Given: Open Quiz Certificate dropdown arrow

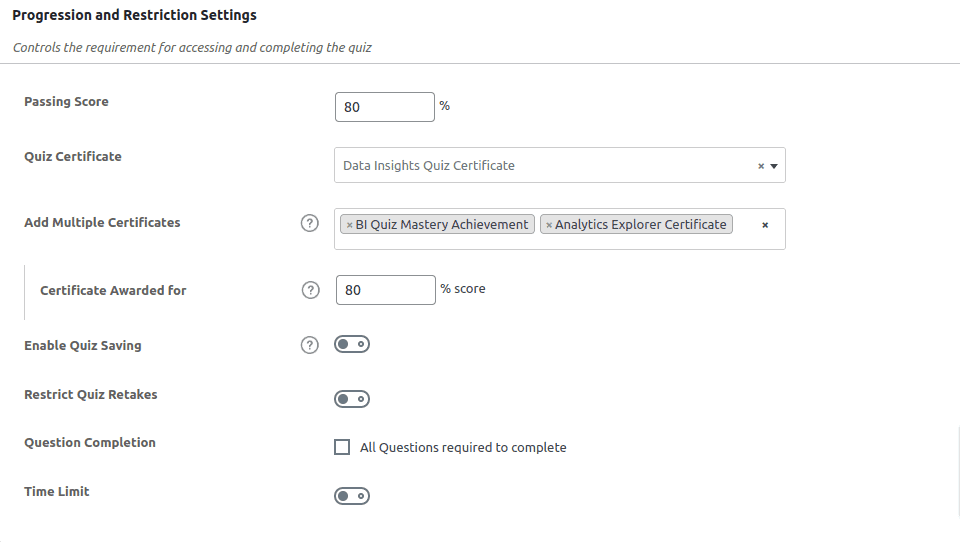Looking at the screenshot, I should click(x=774, y=166).
